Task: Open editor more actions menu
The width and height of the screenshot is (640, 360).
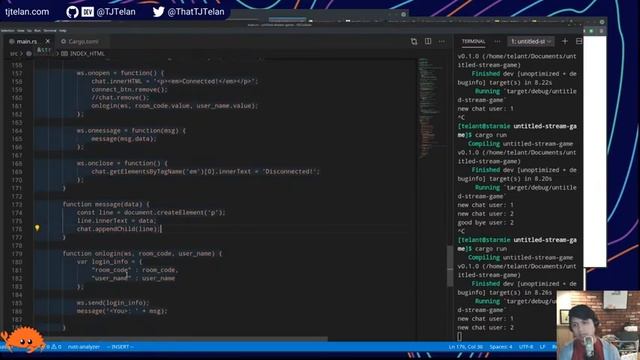Action: pyautogui.click(x=442, y=41)
